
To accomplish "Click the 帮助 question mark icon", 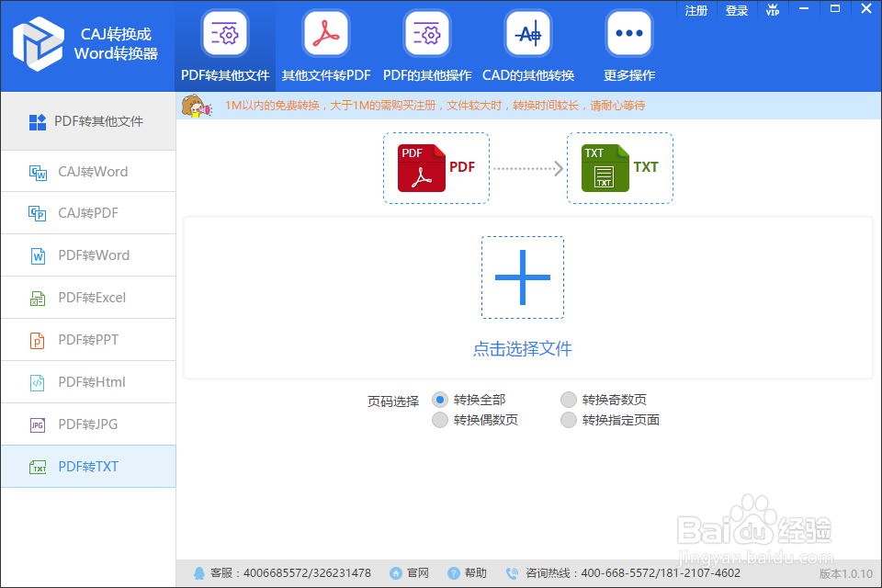I will click(453, 573).
